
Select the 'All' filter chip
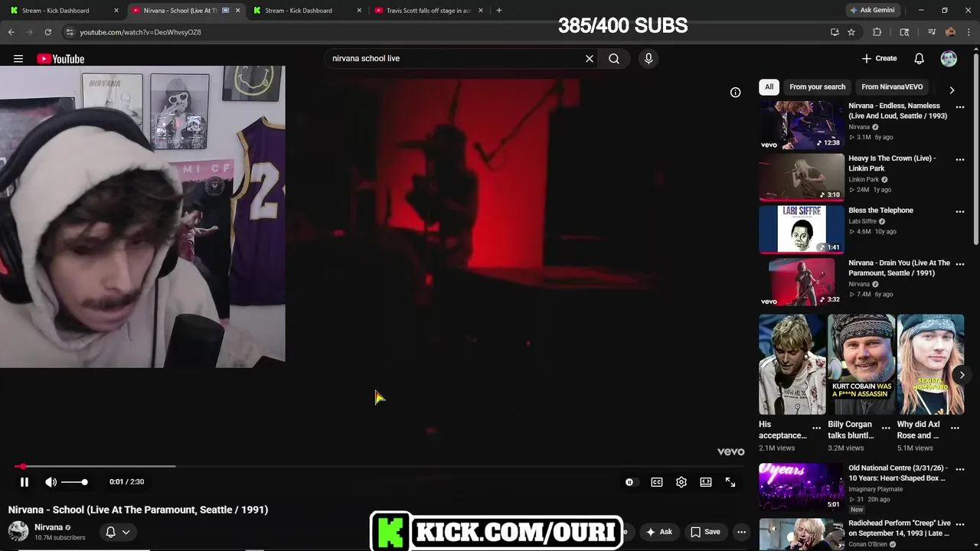(769, 87)
